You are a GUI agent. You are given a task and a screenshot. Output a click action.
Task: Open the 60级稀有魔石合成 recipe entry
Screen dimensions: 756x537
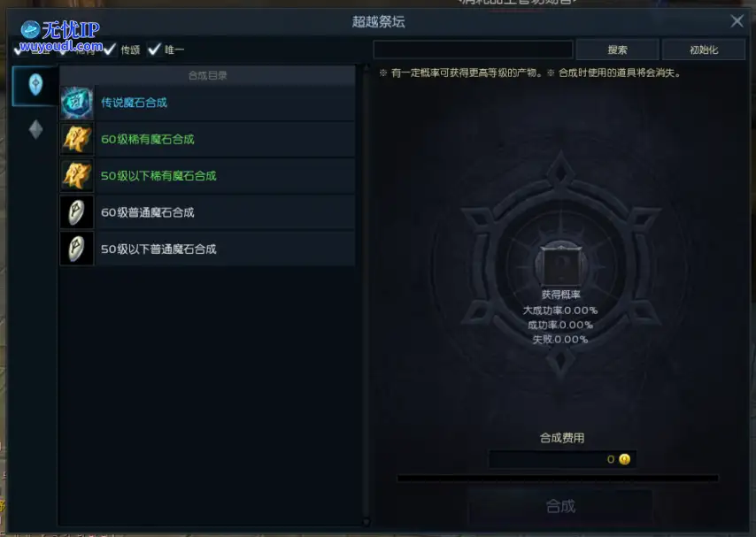[207, 139]
